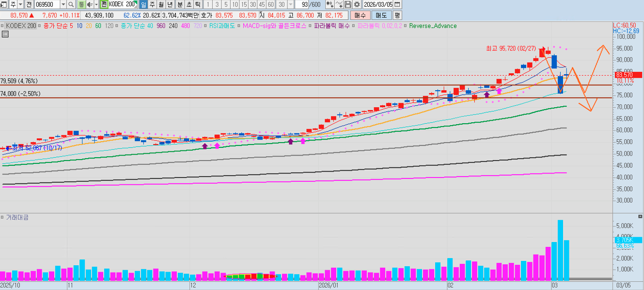Screen dimensions: 644x290
Task: Click the red 83,570 current price axis tag
Action: click(628, 75)
